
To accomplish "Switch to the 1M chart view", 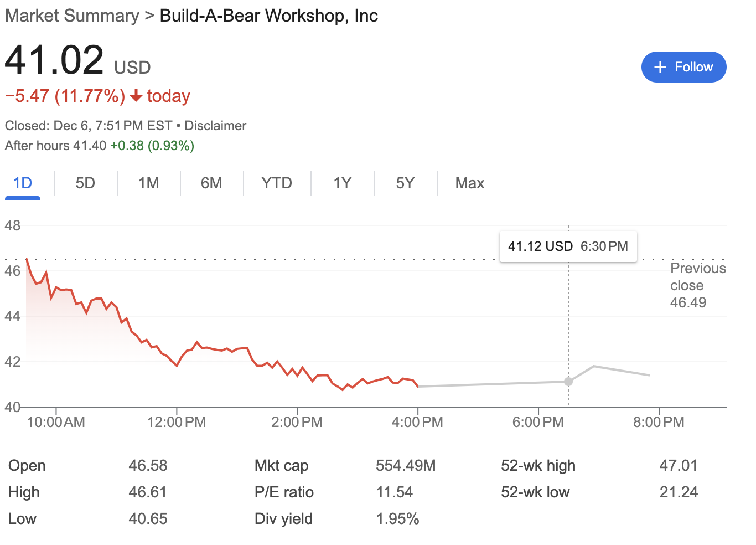I will [148, 183].
